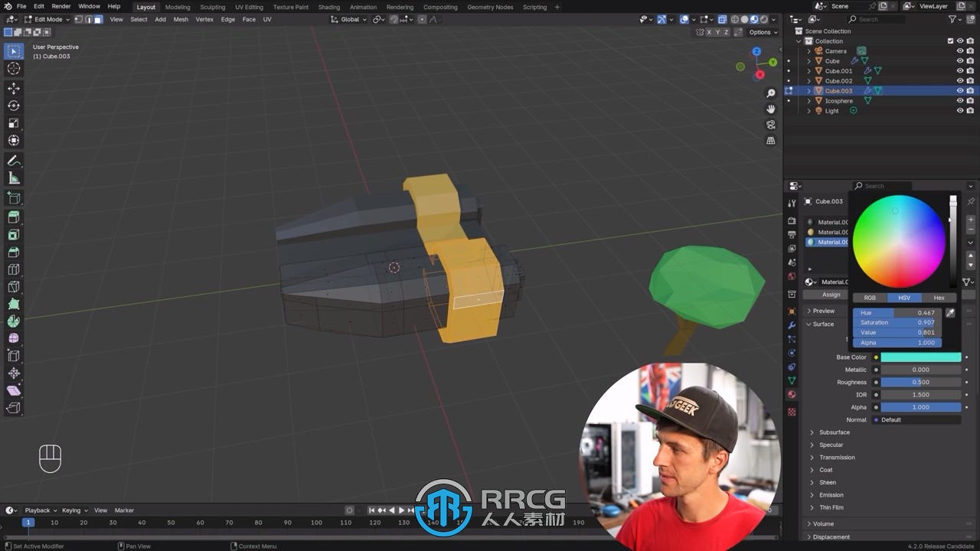The height and width of the screenshot is (551, 980).
Task: Click the color wheel picker
Action: coord(899,242)
